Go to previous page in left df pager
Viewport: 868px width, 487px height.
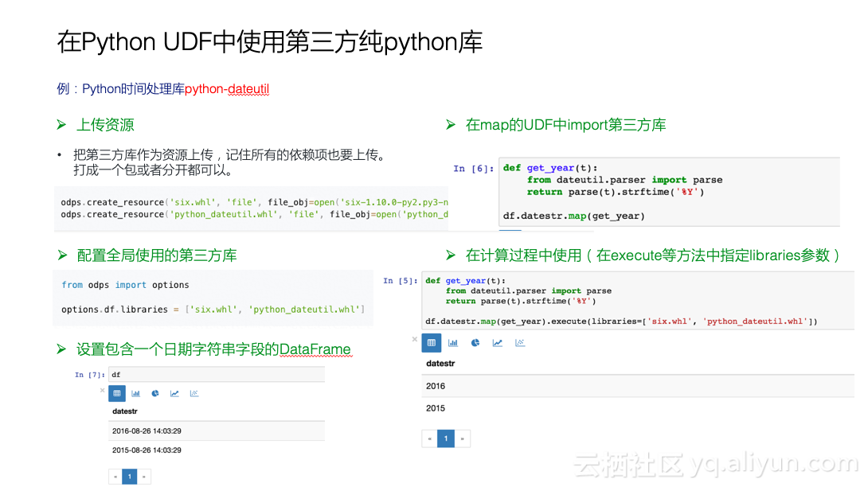pyautogui.click(x=115, y=477)
